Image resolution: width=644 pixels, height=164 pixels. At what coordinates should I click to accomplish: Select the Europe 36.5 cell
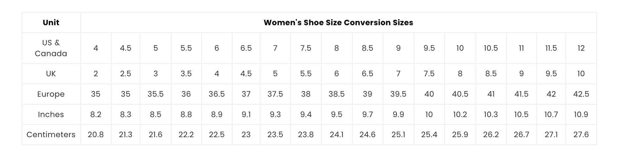click(x=217, y=94)
